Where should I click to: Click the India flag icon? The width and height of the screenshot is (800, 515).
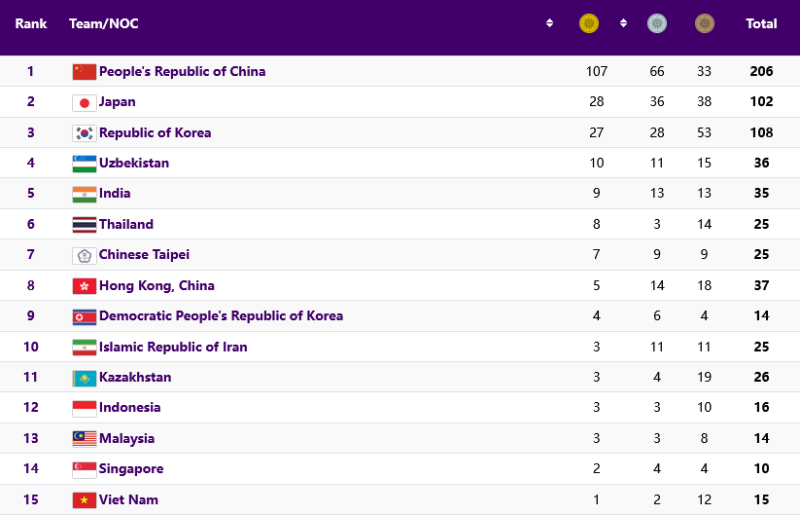[84, 194]
